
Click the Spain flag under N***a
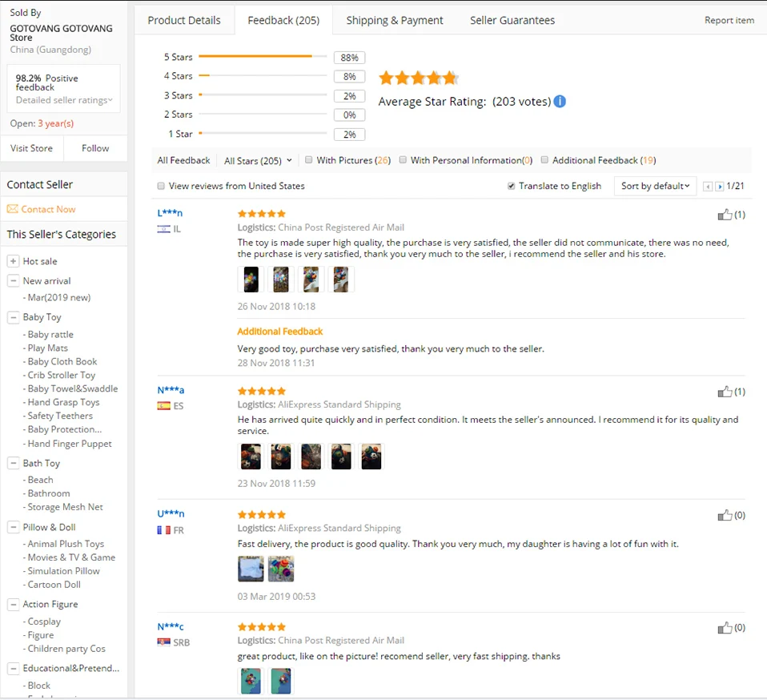(x=163, y=406)
